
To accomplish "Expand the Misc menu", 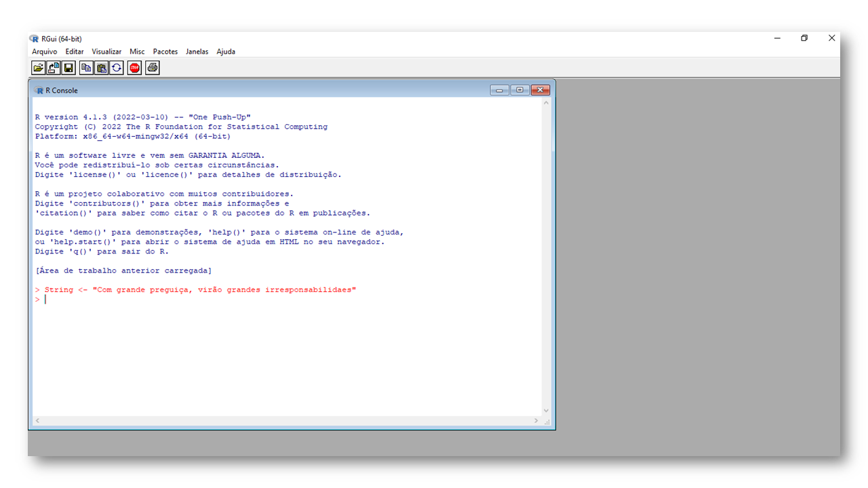I will point(137,52).
